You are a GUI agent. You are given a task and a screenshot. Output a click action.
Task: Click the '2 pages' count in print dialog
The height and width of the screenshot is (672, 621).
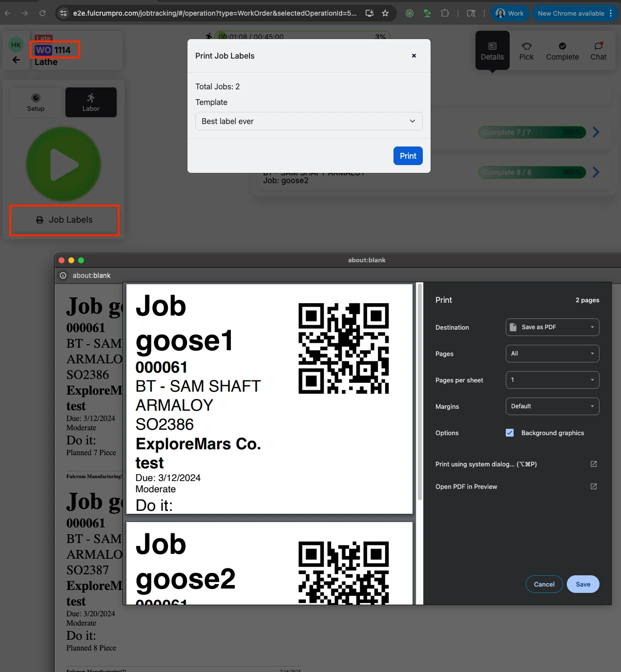coord(587,300)
